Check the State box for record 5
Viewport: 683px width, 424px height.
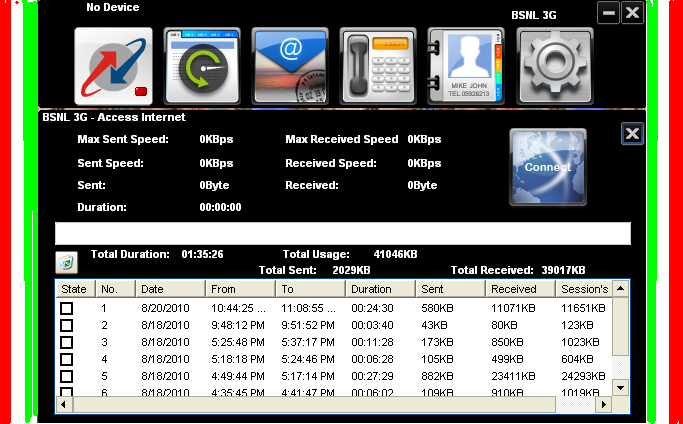point(67,376)
